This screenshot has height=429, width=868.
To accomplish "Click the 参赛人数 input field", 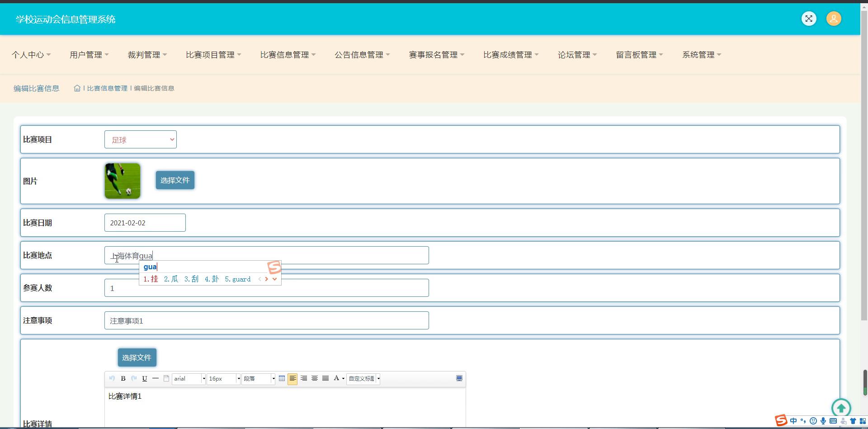I will click(267, 288).
